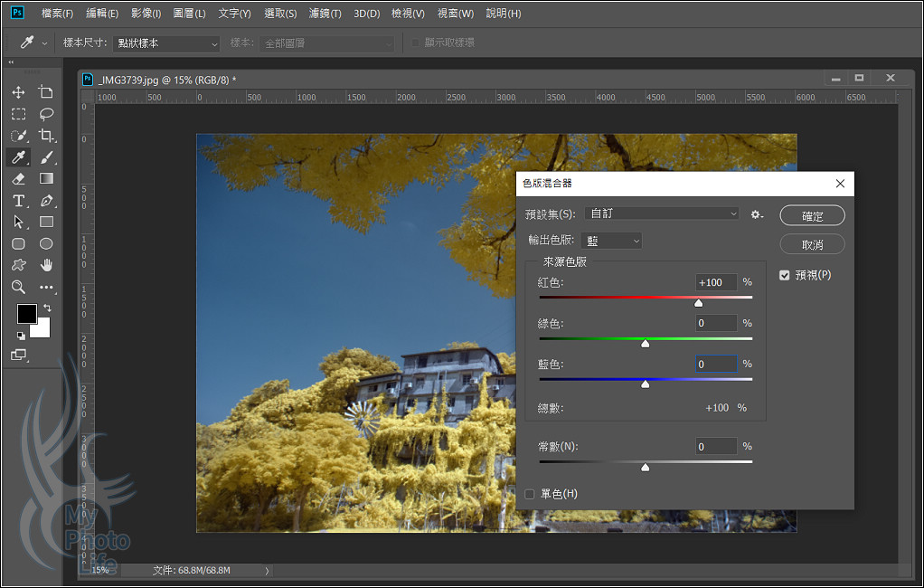Select the Hand tool

click(46, 266)
